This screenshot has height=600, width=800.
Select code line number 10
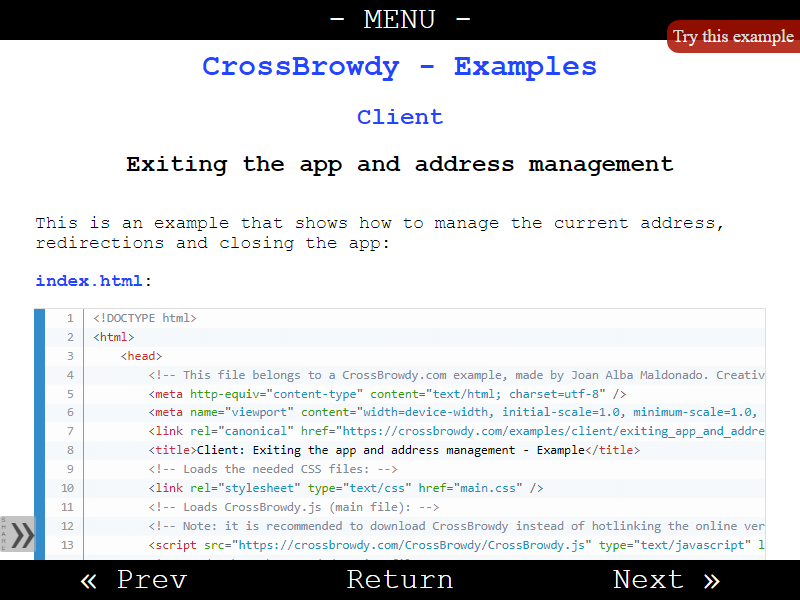67,488
